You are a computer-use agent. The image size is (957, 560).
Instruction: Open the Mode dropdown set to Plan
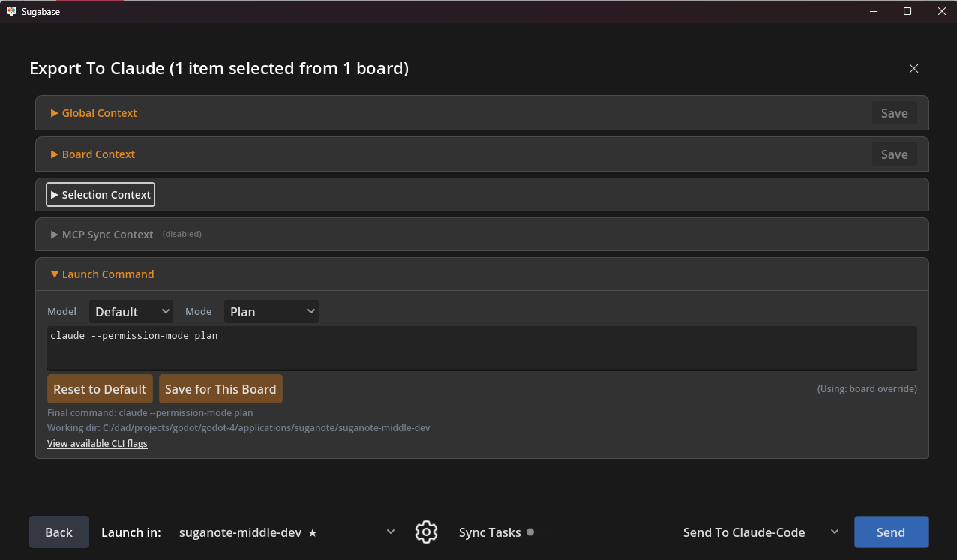pyautogui.click(x=271, y=312)
